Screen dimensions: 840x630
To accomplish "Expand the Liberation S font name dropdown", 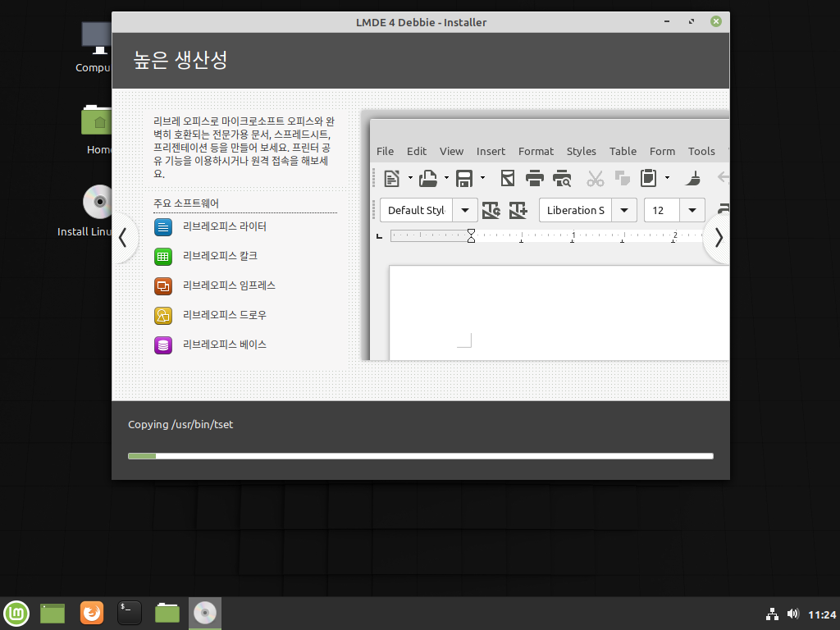I will click(x=624, y=210).
